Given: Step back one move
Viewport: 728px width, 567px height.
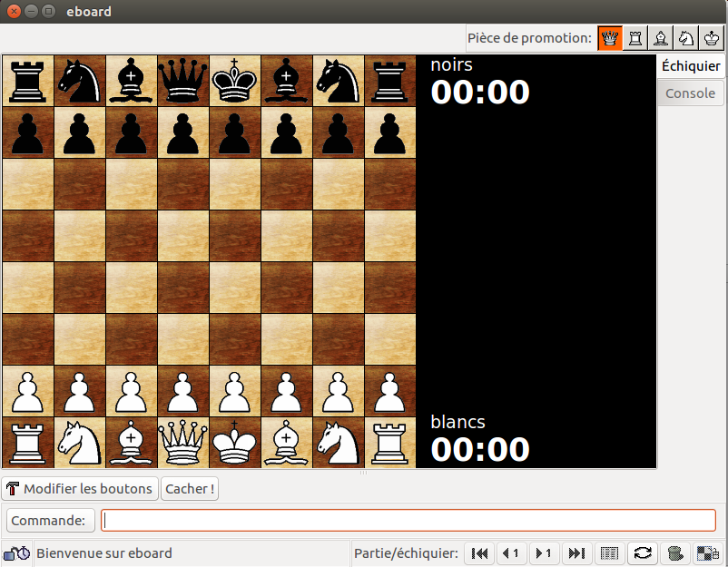Looking at the screenshot, I should tap(512, 553).
